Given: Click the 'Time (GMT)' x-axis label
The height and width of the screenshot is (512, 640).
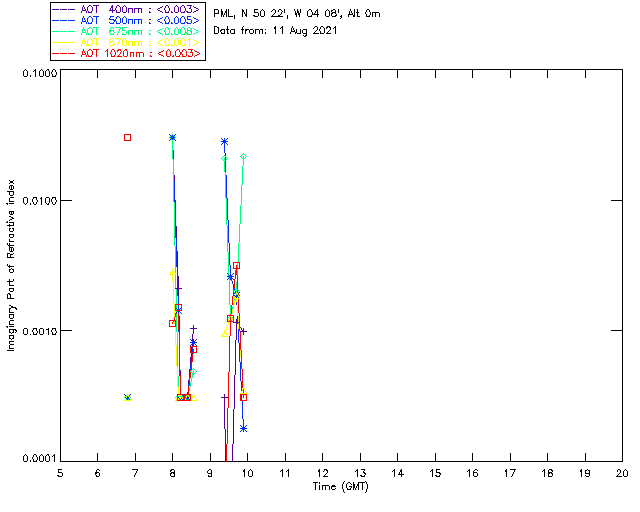Looking at the screenshot, I should [x=340, y=486].
